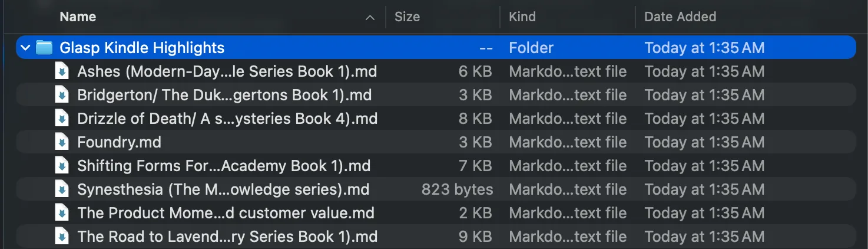The height and width of the screenshot is (249, 868).
Task: Click the Glasp Kindle Highlights folder icon
Action: [x=44, y=48]
